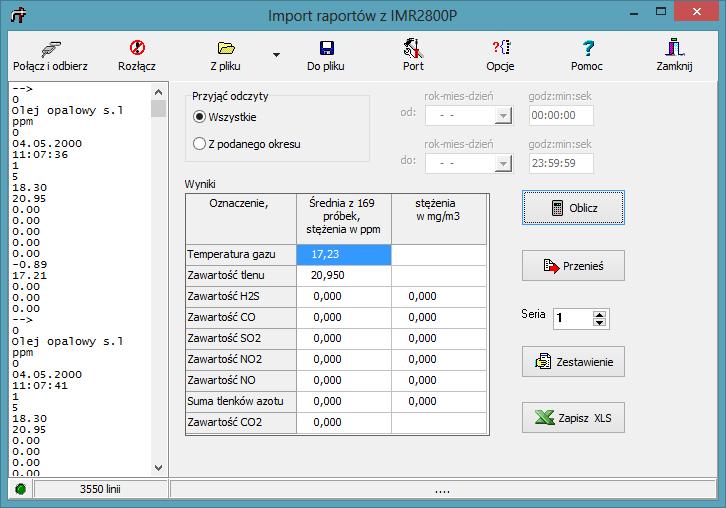This screenshot has width=726, height=508.
Task: Click the -0.89 value in log
Action: coord(30,264)
